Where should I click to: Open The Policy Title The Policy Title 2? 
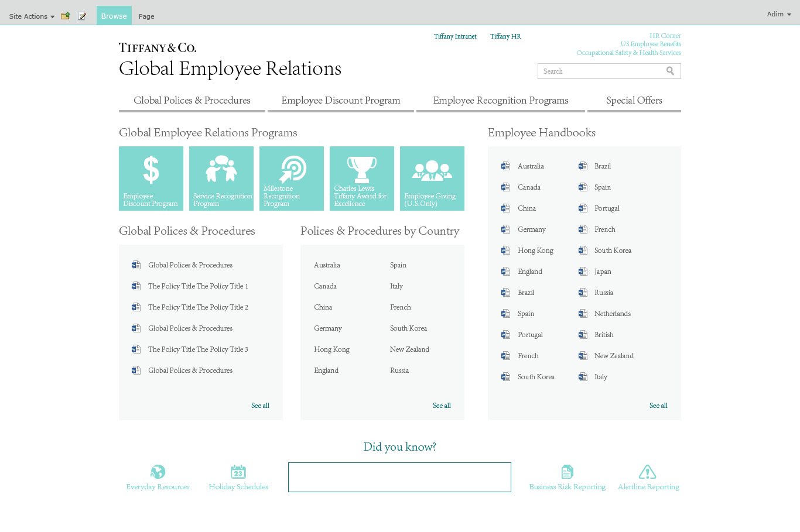198,307
